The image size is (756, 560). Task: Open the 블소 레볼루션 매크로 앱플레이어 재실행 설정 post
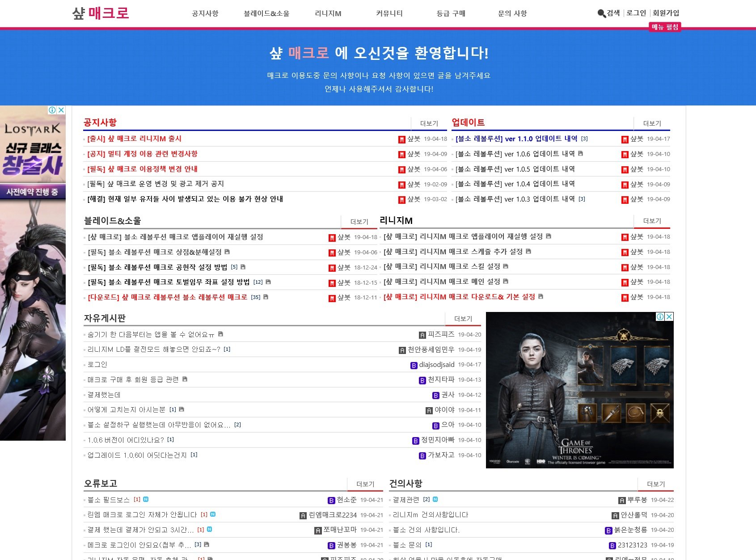click(x=175, y=237)
